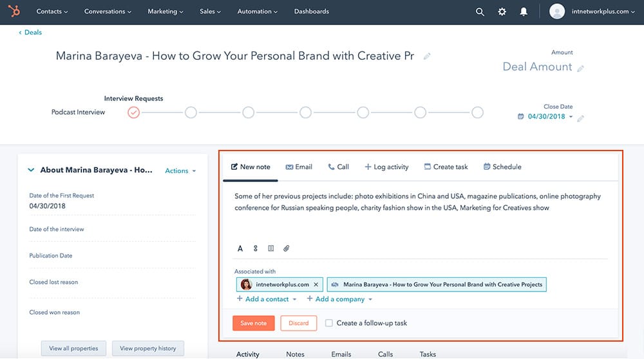Open the search magnifier icon
644x359 pixels.
480,12
